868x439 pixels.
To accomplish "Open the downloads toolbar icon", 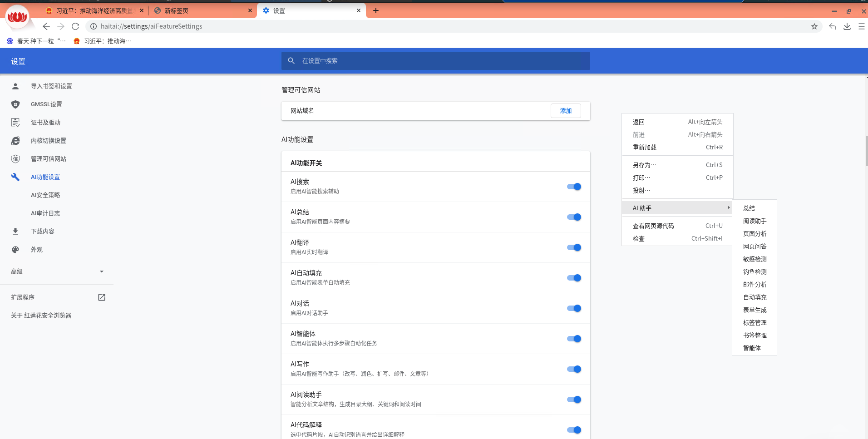I will (847, 26).
